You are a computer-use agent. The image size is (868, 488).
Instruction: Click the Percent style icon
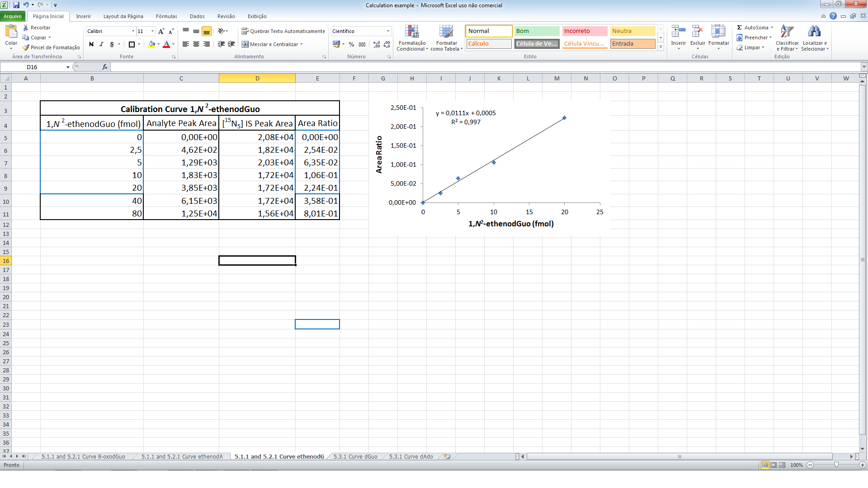pos(351,44)
